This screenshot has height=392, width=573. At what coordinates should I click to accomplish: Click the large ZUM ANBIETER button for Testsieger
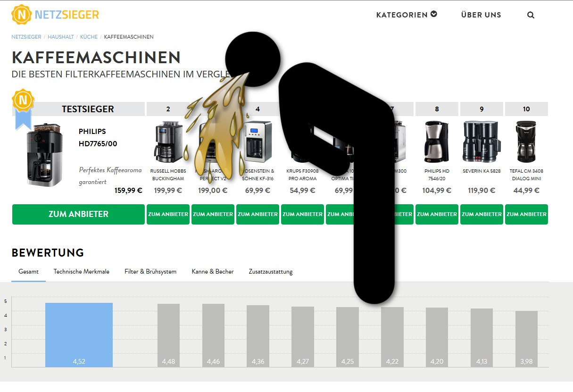[x=78, y=214]
